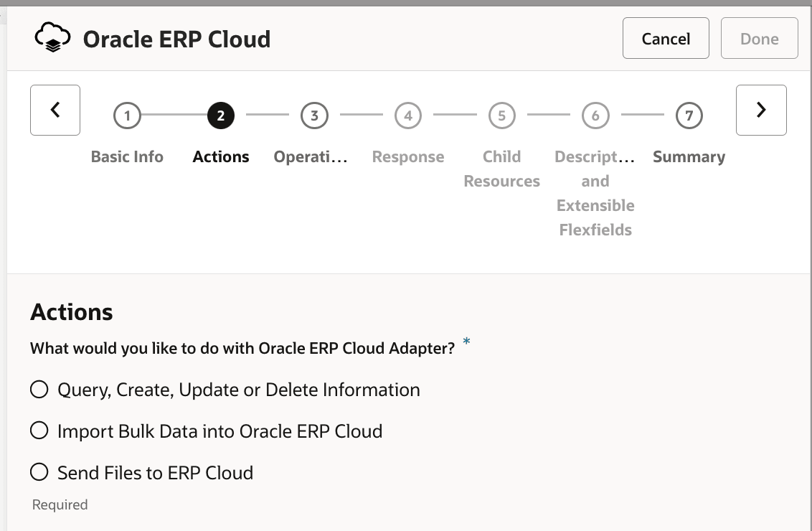The image size is (812, 531).
Task: Click the disabled Done button
Action: point(759,38)
